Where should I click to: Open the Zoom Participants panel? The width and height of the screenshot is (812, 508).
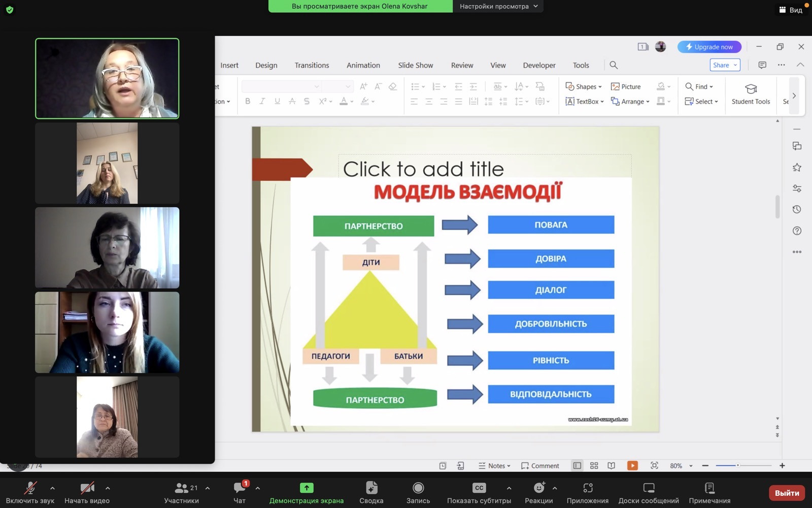click(x=181, y=489)
